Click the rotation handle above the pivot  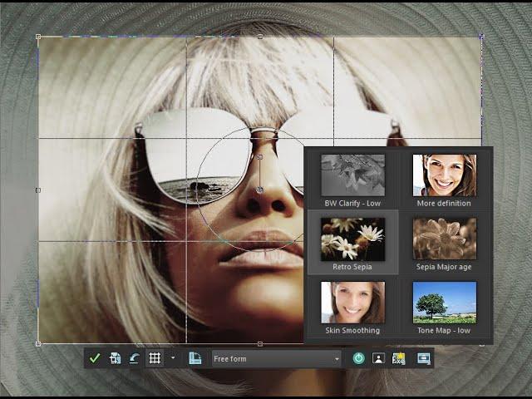tap(259, 157)
